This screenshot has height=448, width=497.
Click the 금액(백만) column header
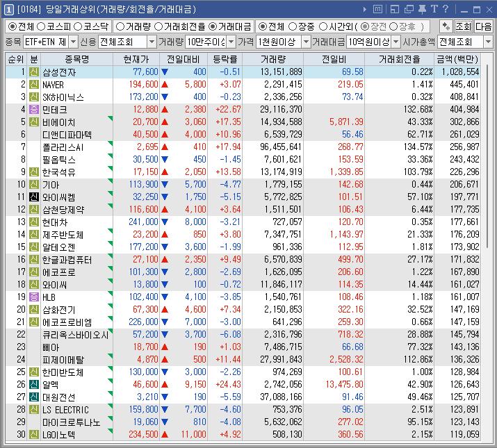[x=457, y=59]
